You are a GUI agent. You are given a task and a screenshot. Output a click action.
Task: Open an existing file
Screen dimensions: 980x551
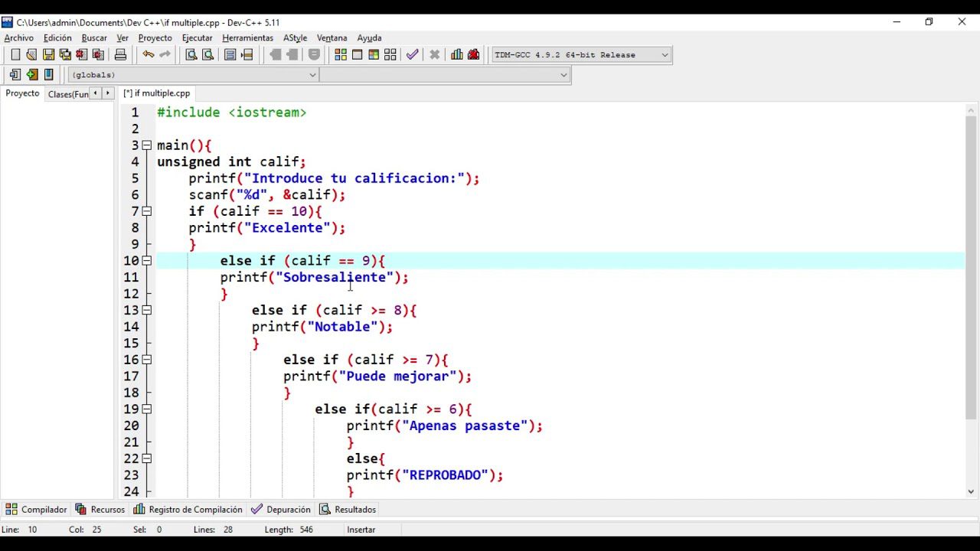tap(31, 54)
